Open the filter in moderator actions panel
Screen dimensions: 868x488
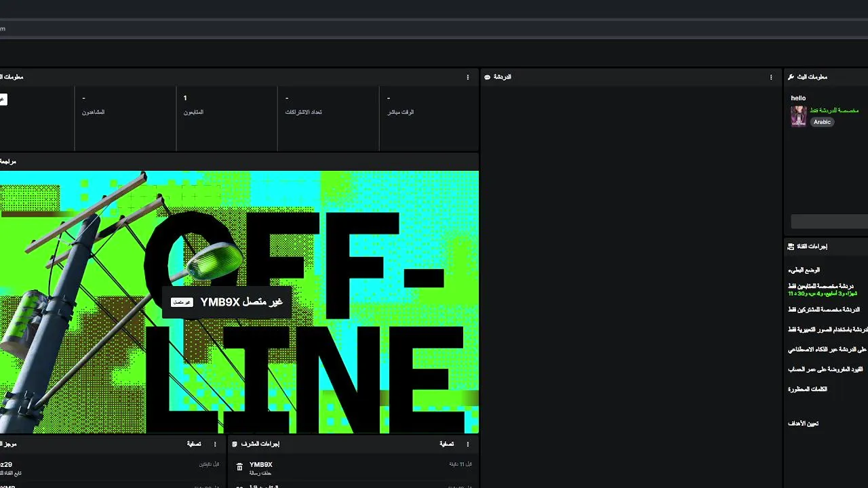click(446, 444)
